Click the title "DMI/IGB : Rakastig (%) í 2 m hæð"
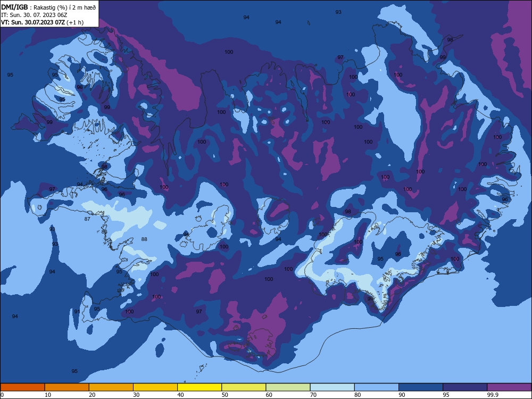 48,7
